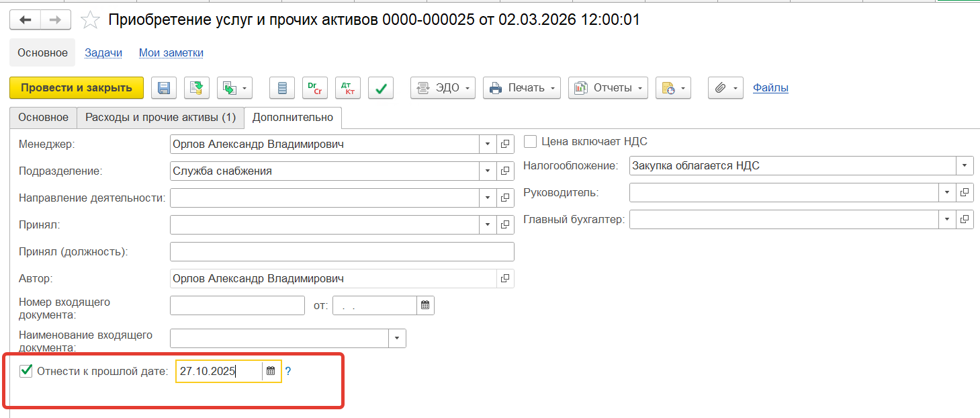Expand the Направление деятельности dropdown
The height and width of the screenshot is (418, 980).
click(488, 198)
